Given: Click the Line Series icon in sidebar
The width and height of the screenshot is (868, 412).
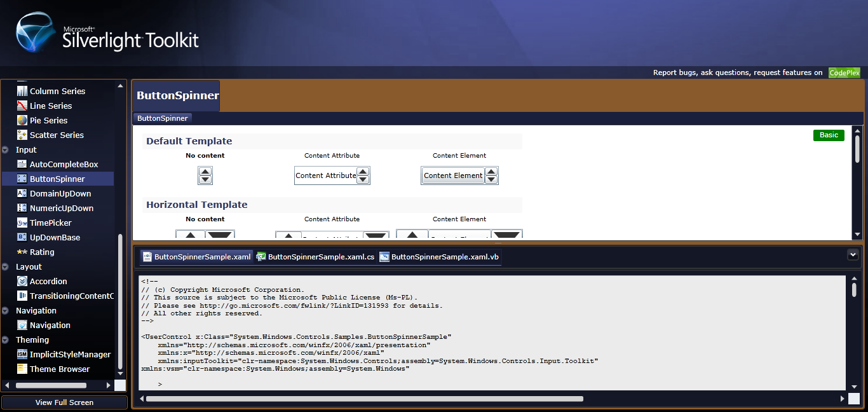Looking at the screenshot, I should pos(22,106).
